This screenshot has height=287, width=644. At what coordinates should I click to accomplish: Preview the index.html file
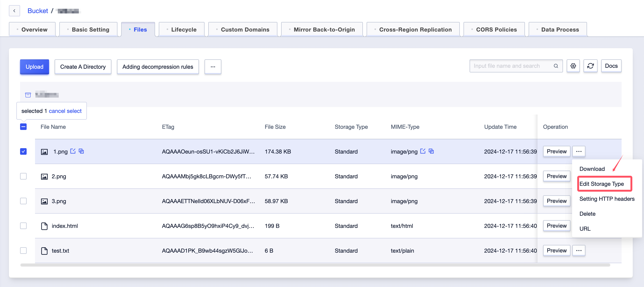coord(556,226)
